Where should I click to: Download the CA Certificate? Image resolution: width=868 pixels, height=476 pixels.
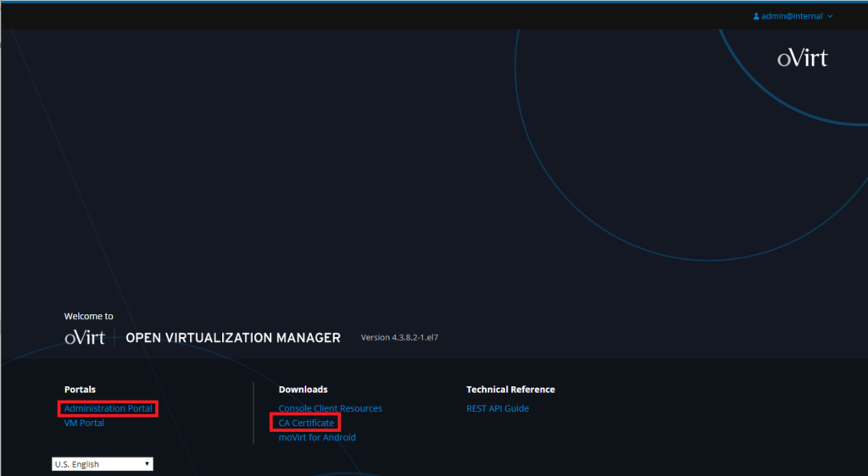point(306,423)
